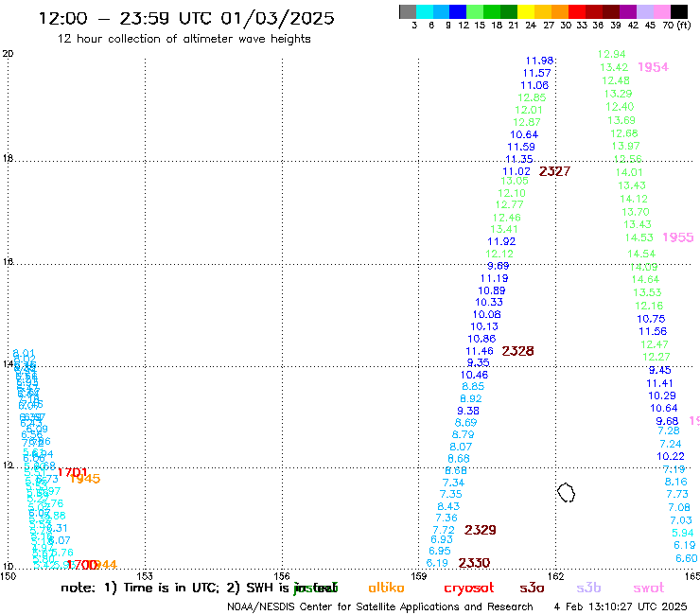Select pass time label 2330

[474, 563]
